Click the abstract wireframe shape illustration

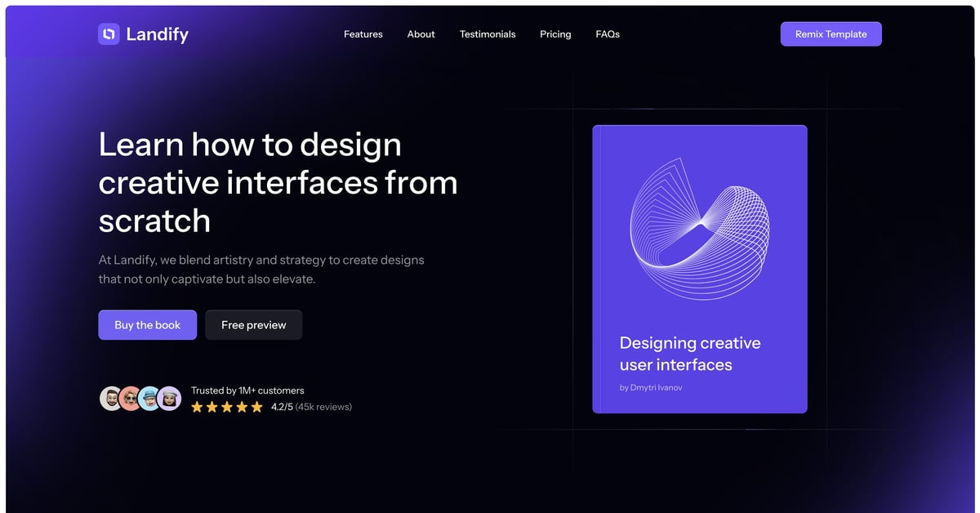pyautogui.click(x=700, y=230)
